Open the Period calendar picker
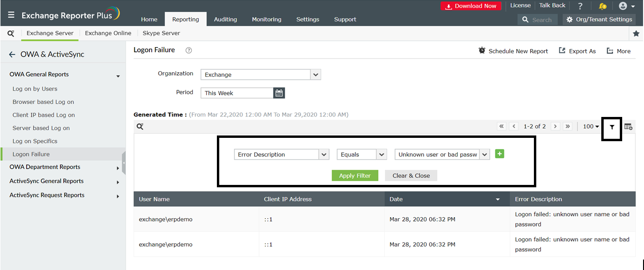The image size is (644, 270). point(279,93)
